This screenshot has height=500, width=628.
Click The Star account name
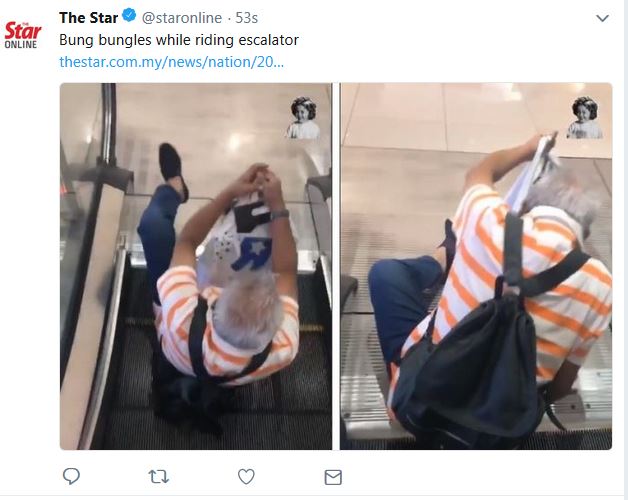[87, 18]
